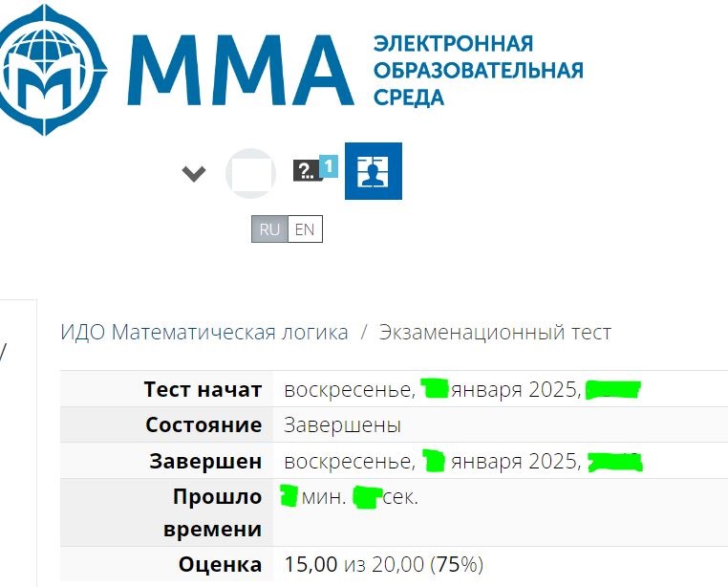Click the MMA globe emblem logo

coord(51,70)
